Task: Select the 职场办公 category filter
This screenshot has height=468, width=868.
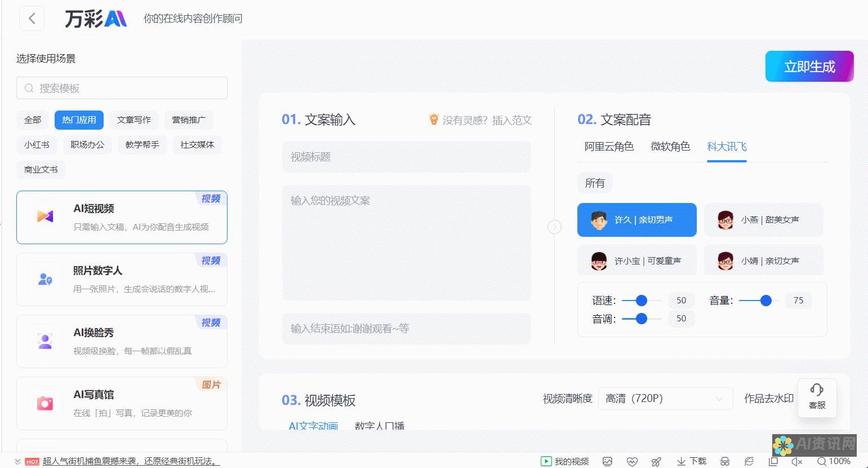Action: click(87, 144)
